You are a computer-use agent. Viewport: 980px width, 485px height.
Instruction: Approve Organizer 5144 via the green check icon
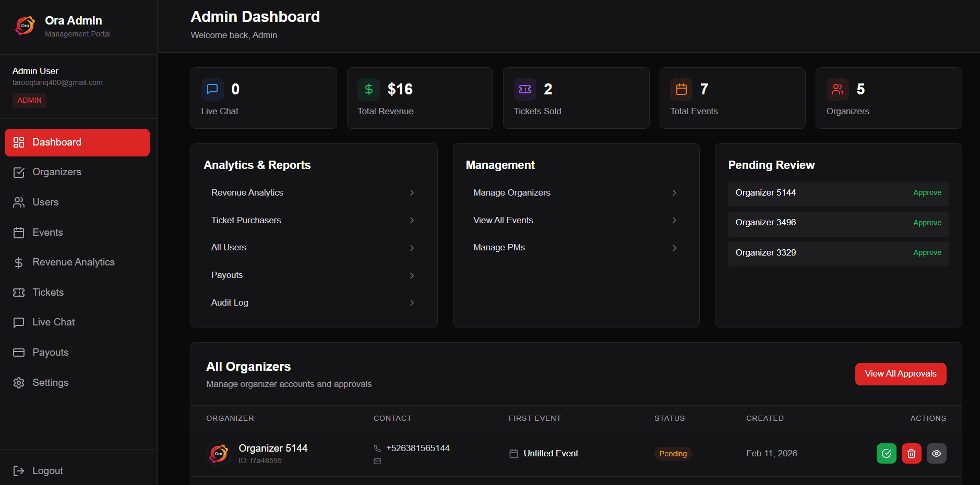tap(886, 453)
